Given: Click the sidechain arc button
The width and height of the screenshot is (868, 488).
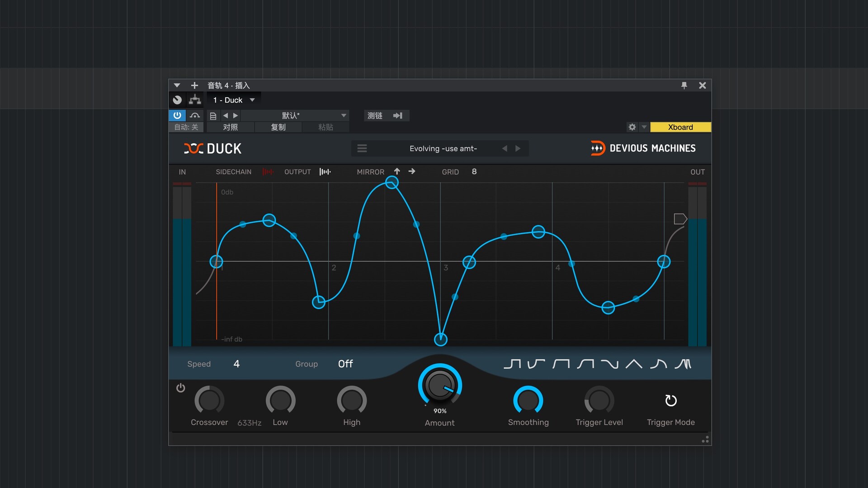Looking at the screenshot, I should 195,116.
